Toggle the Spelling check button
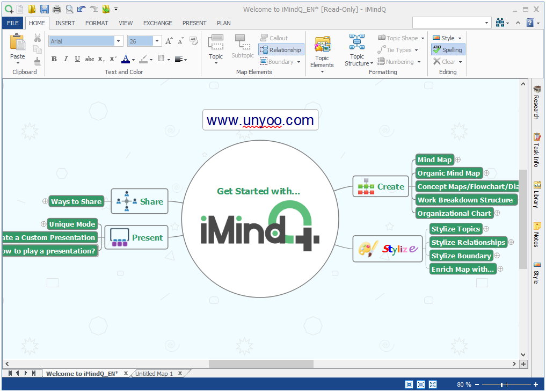 click(x=448, y=50)
